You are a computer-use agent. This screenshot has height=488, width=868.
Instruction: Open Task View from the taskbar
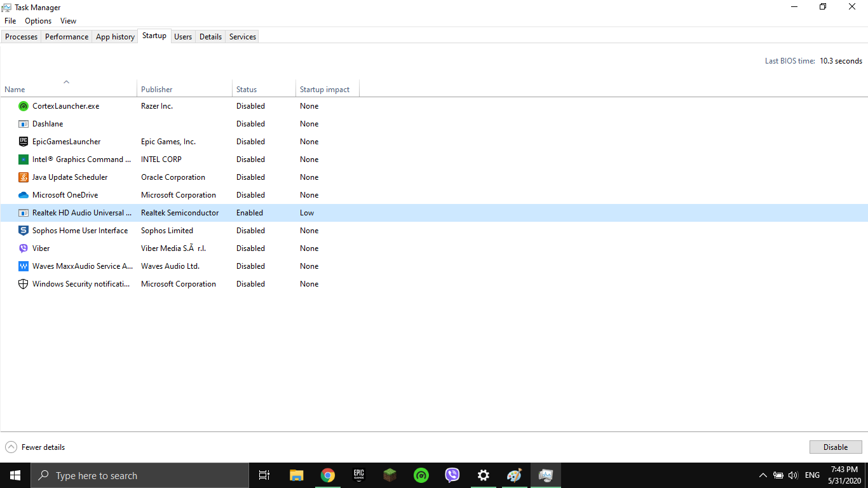point(264,475)
